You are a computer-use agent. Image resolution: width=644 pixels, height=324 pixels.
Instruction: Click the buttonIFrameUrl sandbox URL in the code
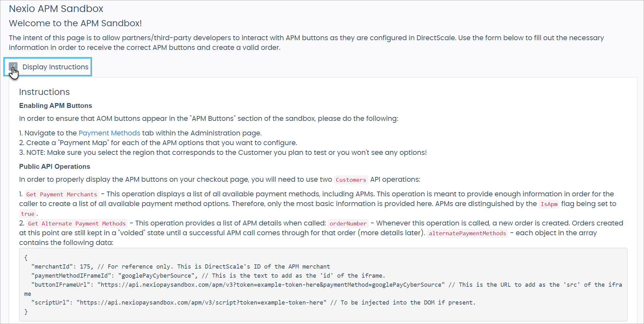[271, 285]
